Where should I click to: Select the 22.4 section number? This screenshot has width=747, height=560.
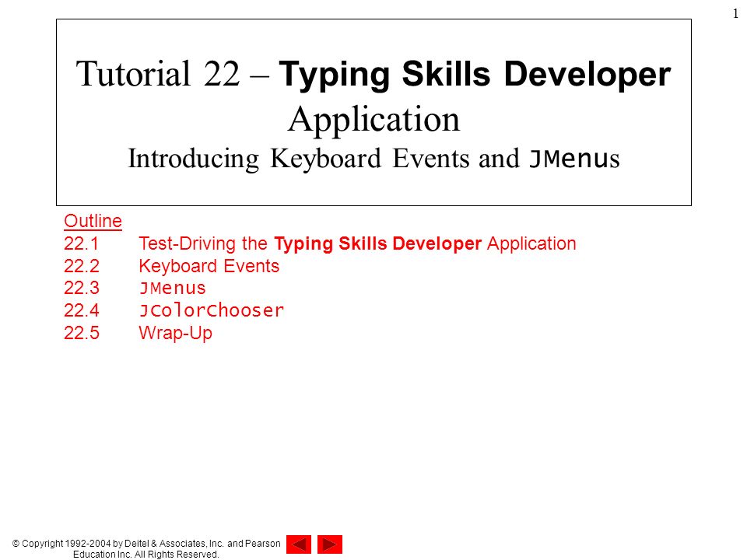coord(82,310)
